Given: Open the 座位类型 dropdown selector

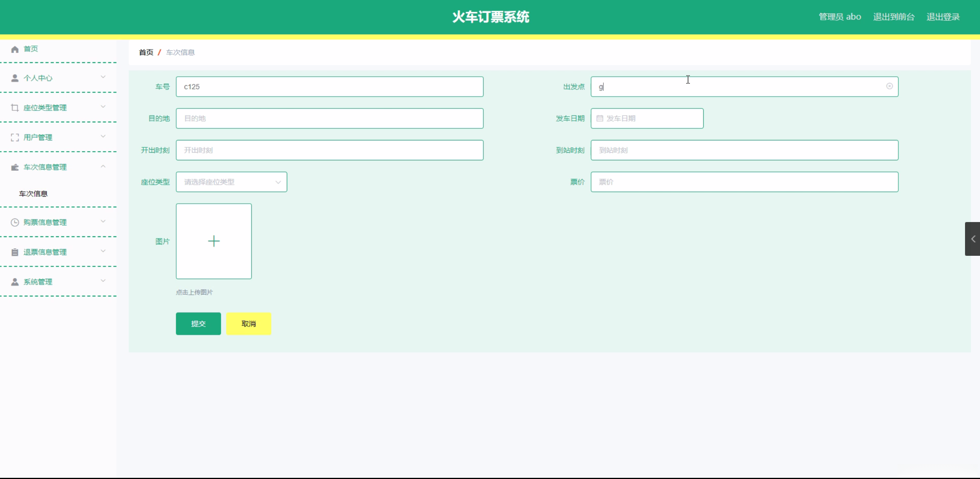Looking at the screenshot, I should click(231, 182).
